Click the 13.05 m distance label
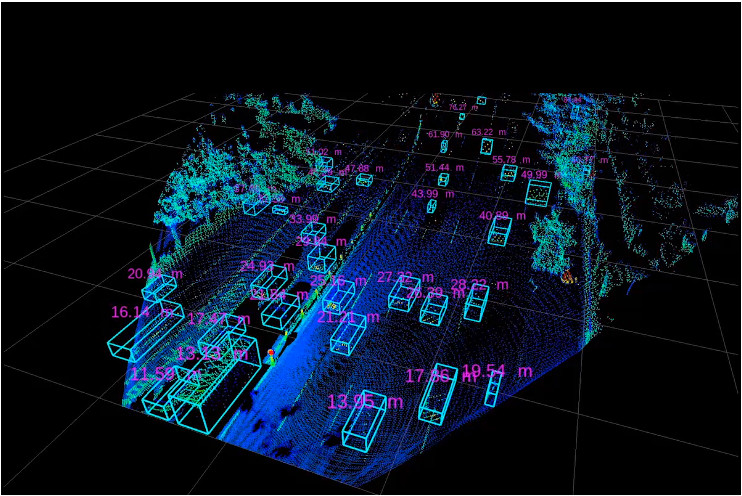Screen dimensions: 742x496 coord(365,402)
